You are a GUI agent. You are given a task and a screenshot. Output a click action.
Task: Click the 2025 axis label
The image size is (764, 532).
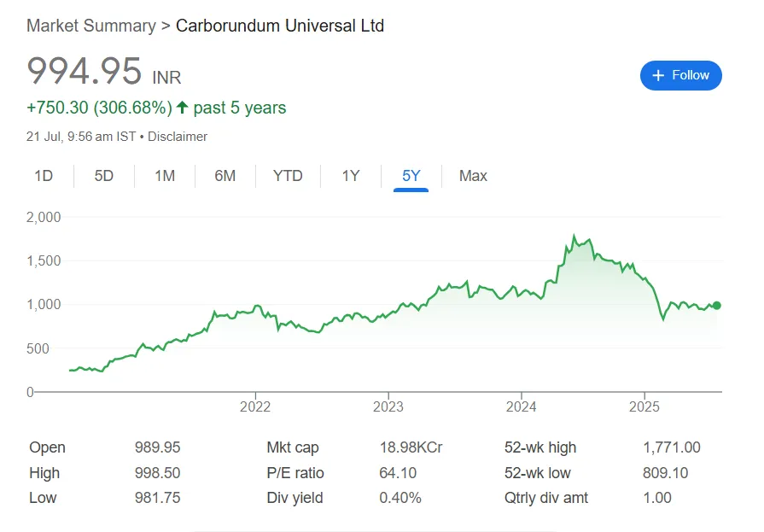(x=644, y=406)
